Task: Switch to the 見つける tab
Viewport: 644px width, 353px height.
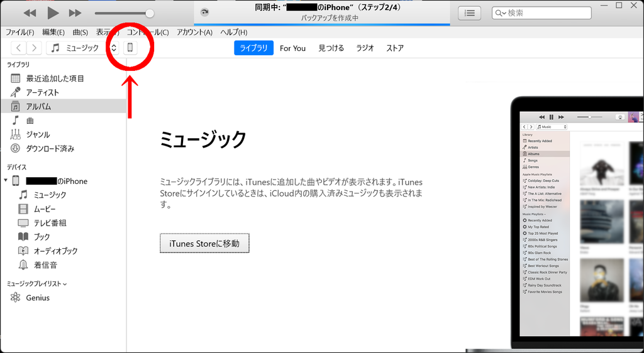Action: (x=331, y=48)
